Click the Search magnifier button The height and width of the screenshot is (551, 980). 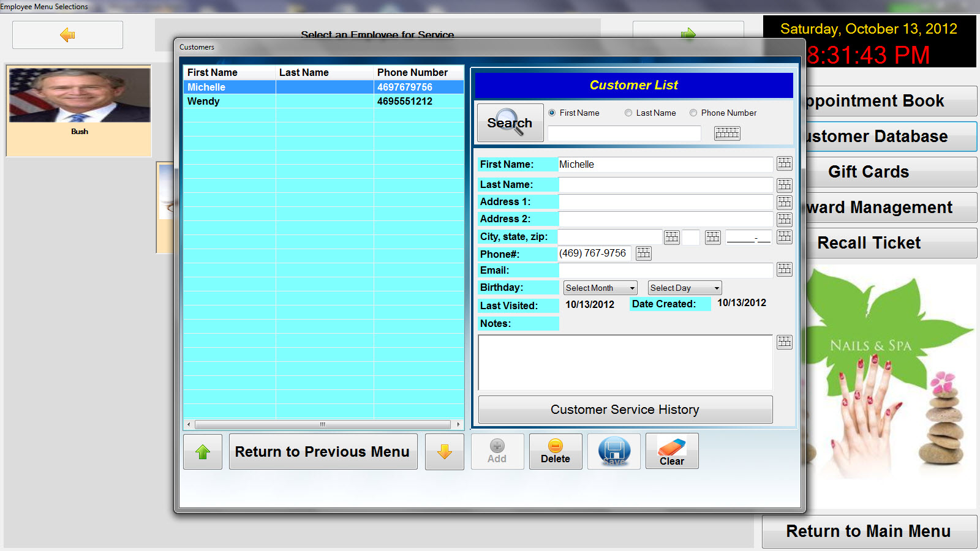pyautogui.click(x=510, y=122)
